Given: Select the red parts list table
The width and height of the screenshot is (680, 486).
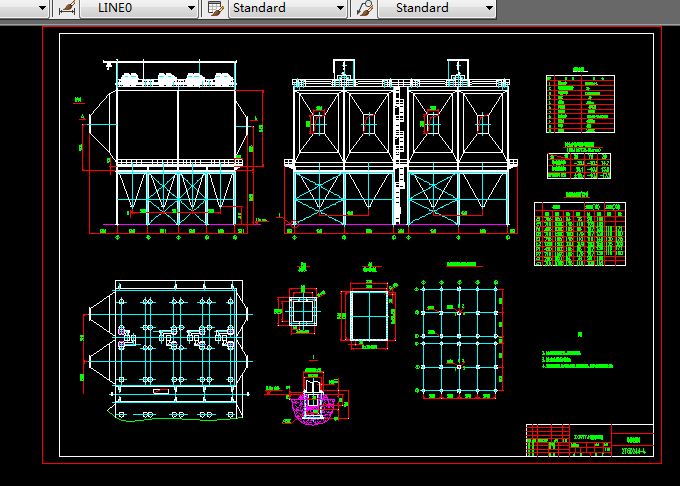Looking at the screenshot, I should click(x=579, y=104).
